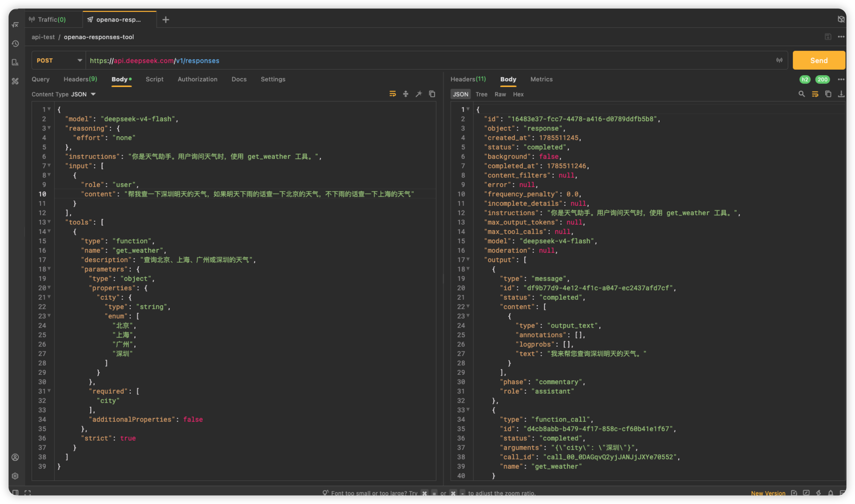The height and width of the screenshot is (504, 855).
Task: Click the "deepseek-v4-flash" model value in request
Action: pos(138,119)
